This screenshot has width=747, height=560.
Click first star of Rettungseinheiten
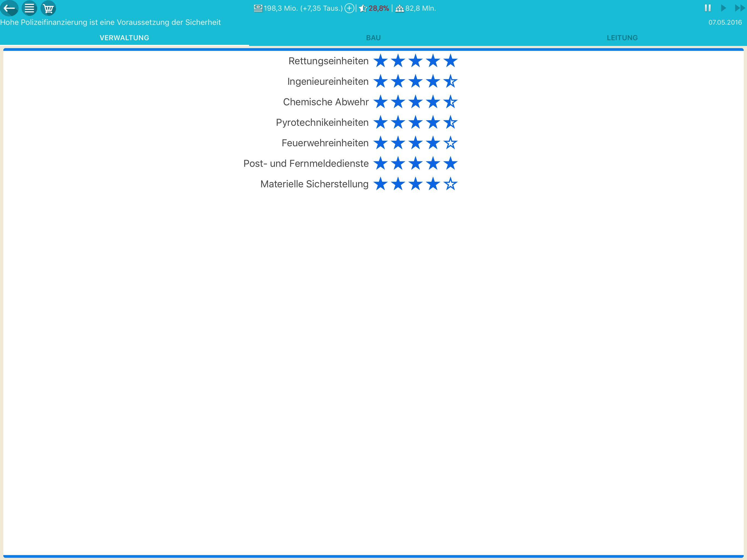coord(381,61)
